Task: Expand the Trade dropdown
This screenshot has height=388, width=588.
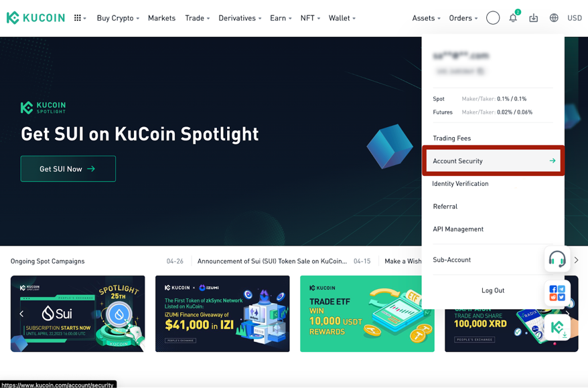Action: (x=198, y=18)
